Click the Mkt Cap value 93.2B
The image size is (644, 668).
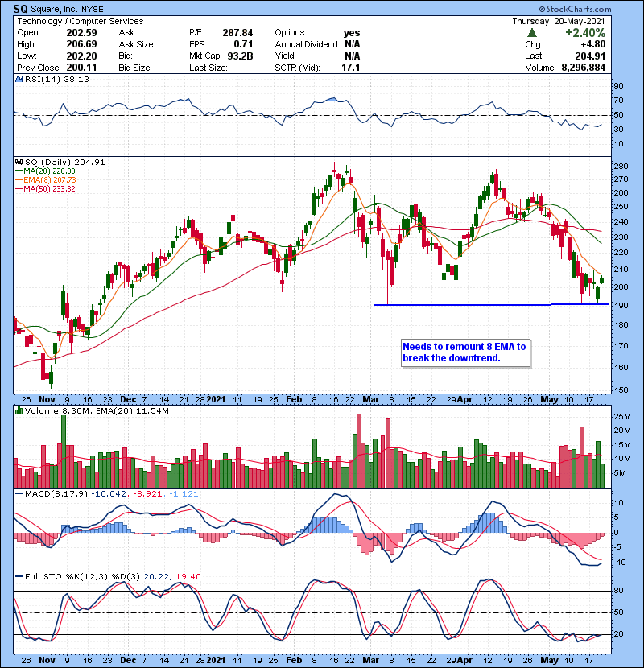[240, 56]
